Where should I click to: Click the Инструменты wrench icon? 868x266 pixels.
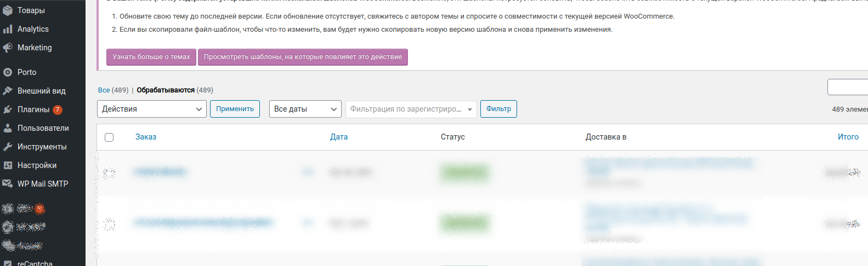point(8,147)
